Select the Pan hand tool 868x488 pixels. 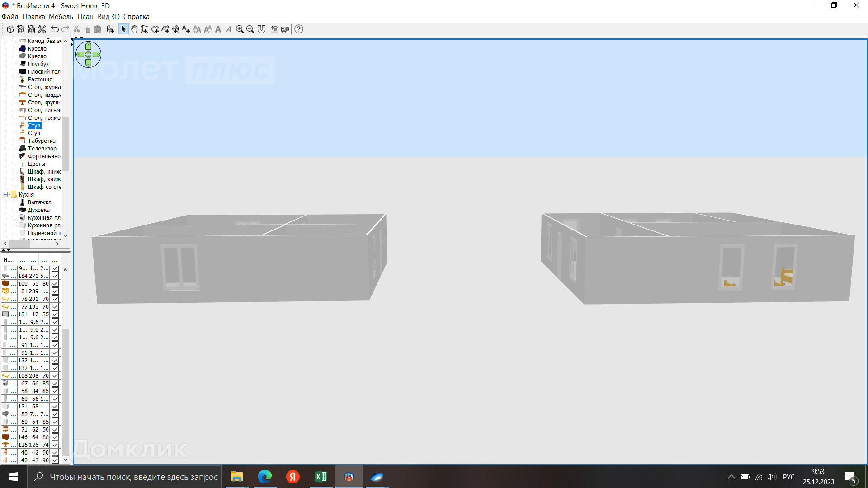coord(134,29)
